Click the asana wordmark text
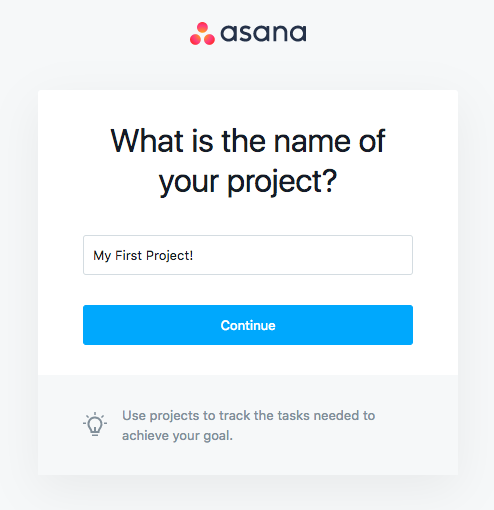The width and height of the screenshot is (494, 510). pos(263,33)
